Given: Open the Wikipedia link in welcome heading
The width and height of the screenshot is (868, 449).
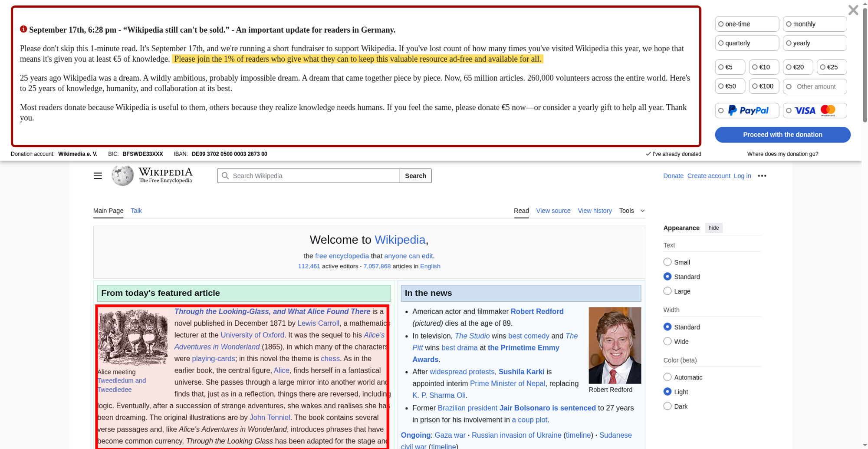Looking at the screenshot, I should [400, 240].
